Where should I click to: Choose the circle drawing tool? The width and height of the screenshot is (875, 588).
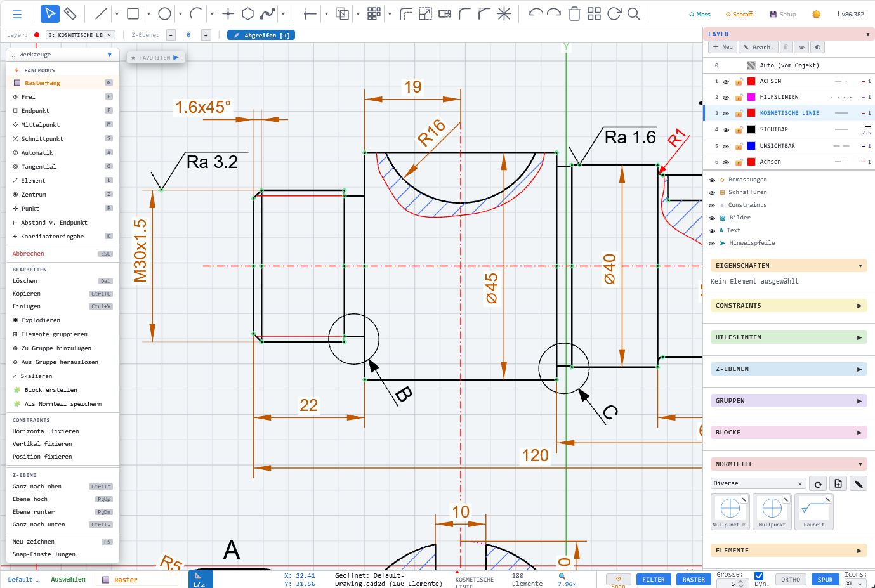point(164,14)
